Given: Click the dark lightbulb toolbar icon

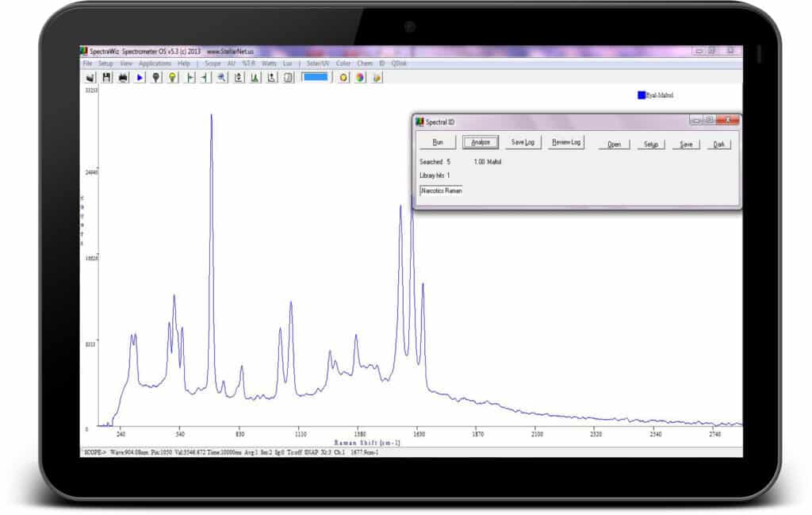Looking at the screenshot, I should [x=156, y=77].
